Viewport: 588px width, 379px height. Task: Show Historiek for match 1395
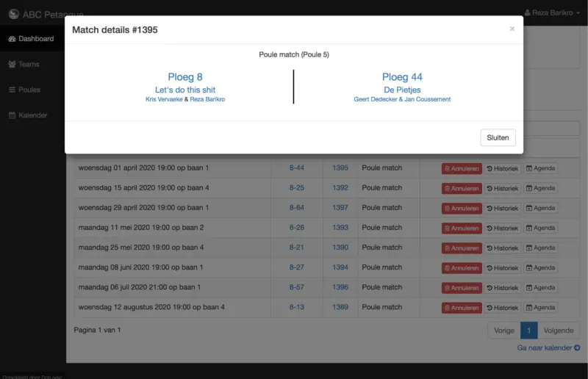click(503, 168)
